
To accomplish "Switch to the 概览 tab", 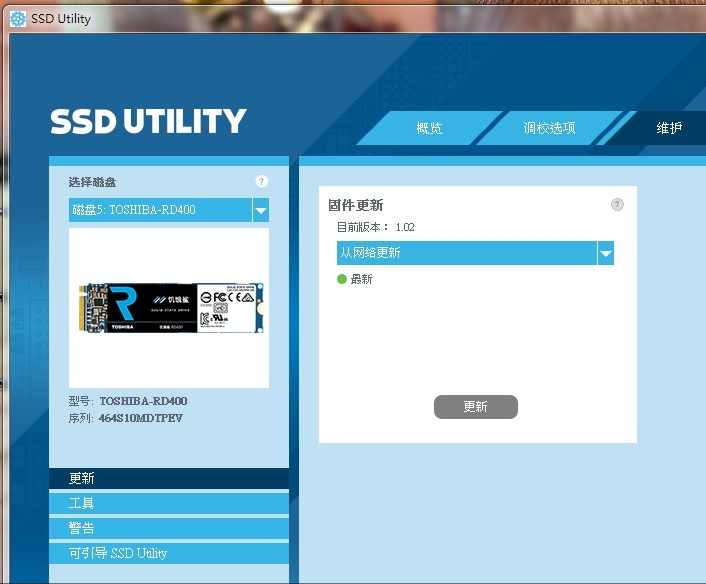I will 429,128.
